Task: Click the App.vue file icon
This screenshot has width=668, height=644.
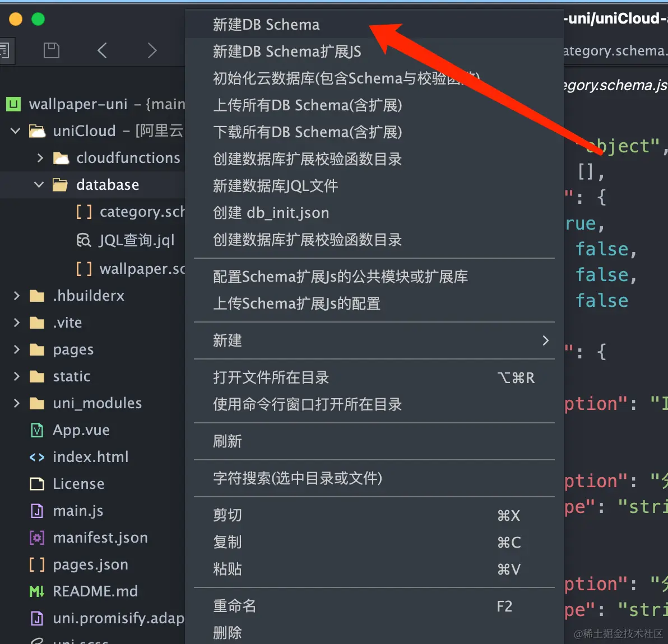Action: point(37,430)
